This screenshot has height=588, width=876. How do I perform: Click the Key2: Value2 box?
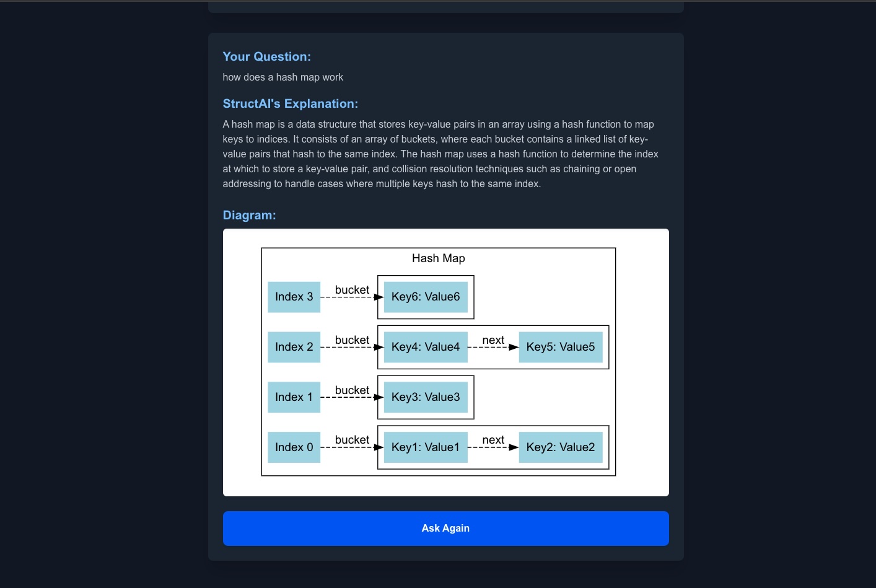click(560, 447)
